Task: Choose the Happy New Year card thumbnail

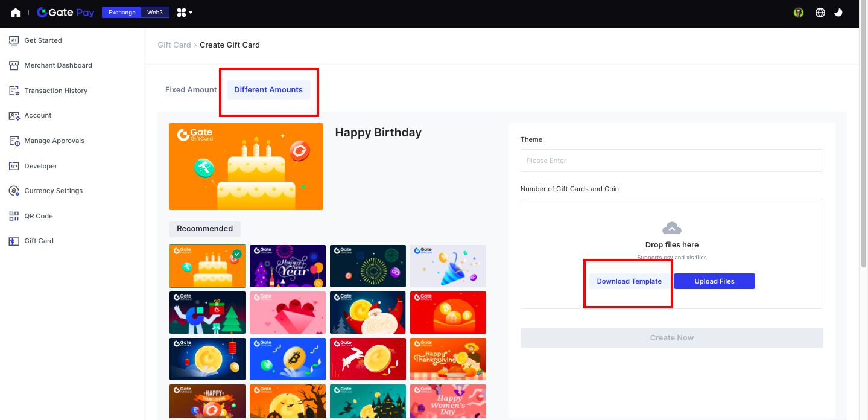Action: click(x=287, y=266)
